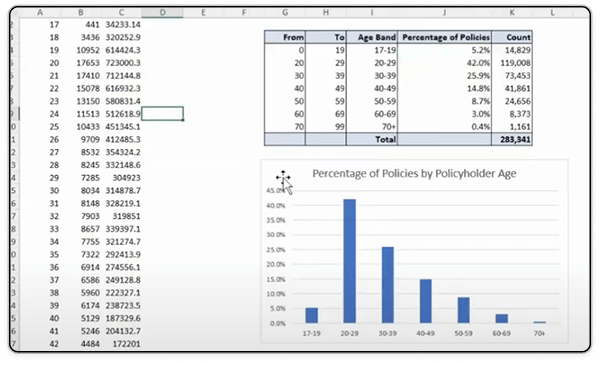Select the 50-59 chart bar

[x=463, y=310]
